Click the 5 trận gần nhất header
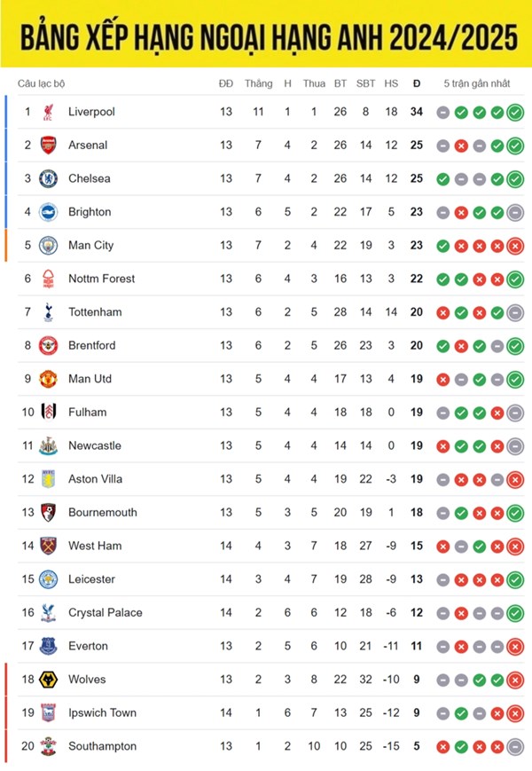The image size is (532, 771). [x=477, y=83]
